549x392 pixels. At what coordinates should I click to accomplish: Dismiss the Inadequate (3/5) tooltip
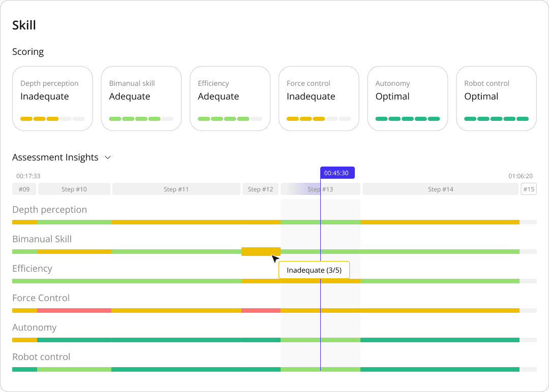click(314, 270)
